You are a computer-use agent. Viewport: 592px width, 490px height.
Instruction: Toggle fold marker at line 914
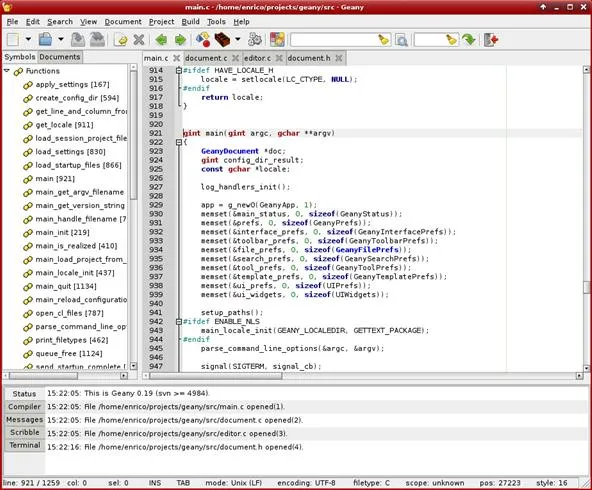pos(179,70)
